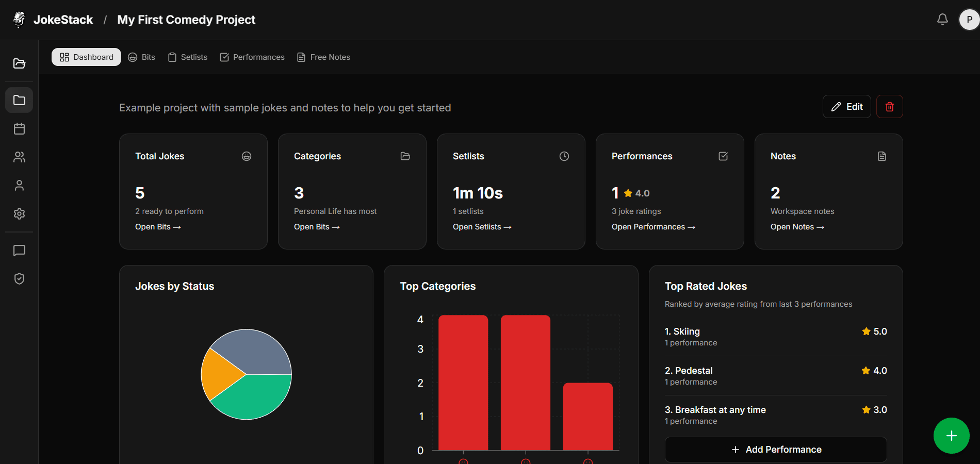Follow the Open Setlists link
This screenshot has width=980, height=464.
482,227
